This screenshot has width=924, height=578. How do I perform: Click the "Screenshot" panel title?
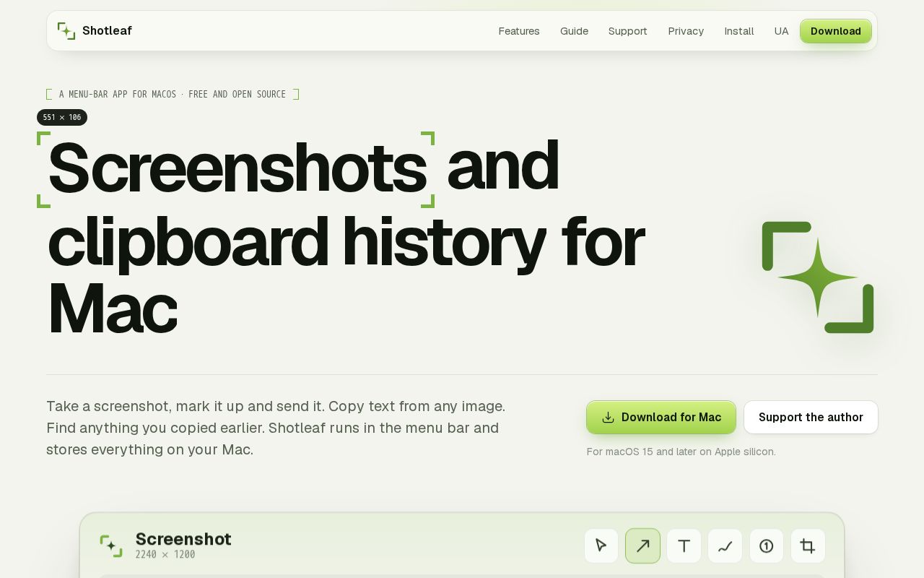[183, 539]
